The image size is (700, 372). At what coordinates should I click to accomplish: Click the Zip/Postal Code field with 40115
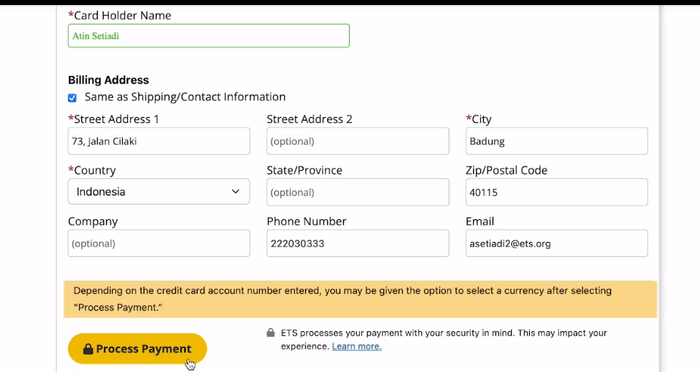pos(557,192)
